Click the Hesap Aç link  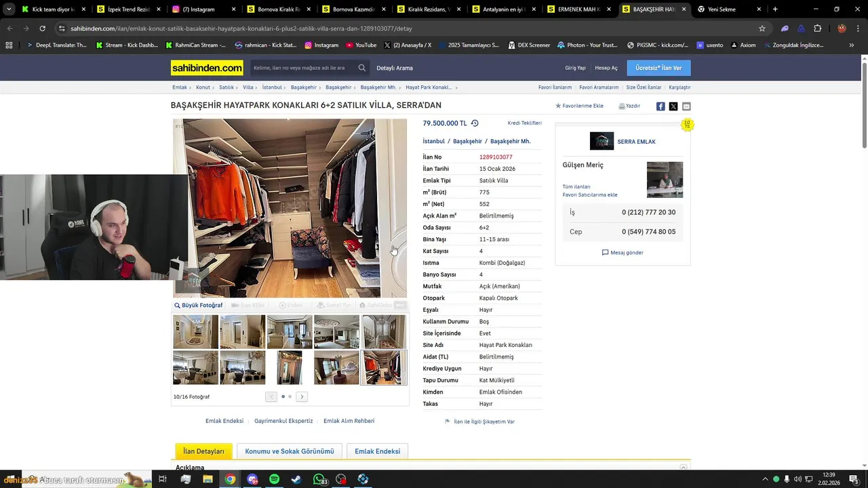coord(606,68)
